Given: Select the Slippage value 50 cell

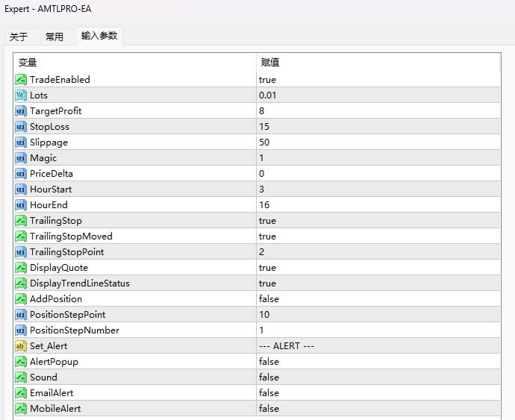Looking at the screenshot, I should pyautogui.click(x=264, y=142).
